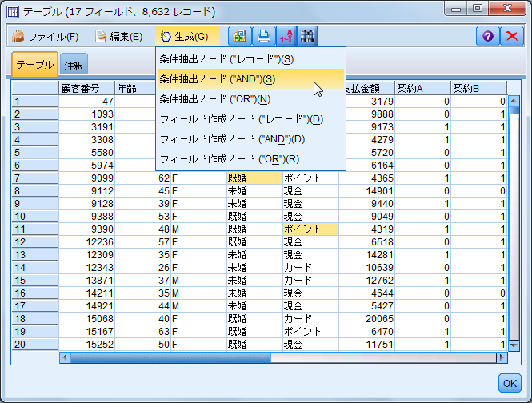The image size is (532, 403).
Task: Maximize the テーブル window
Action: pyautogui.click(x=478, y=8)
